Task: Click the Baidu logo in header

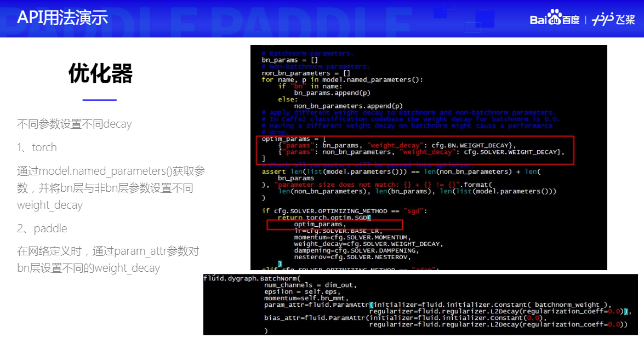Action: point(555,18)
